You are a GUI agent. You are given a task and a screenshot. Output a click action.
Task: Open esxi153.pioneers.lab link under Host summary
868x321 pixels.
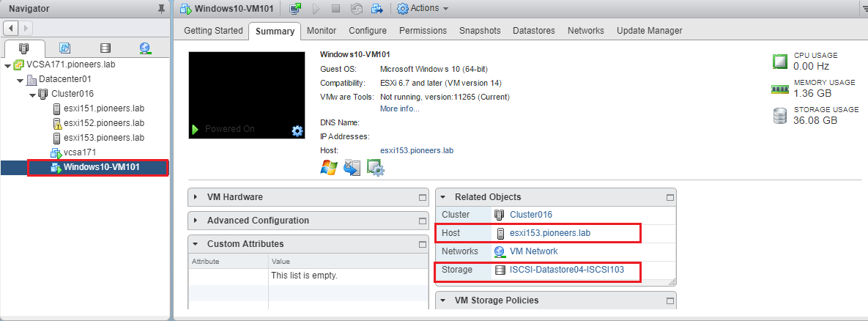(417, 150)
